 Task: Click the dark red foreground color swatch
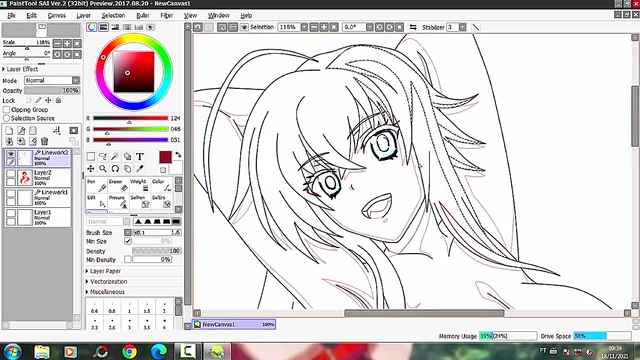[x=165, y=157]
